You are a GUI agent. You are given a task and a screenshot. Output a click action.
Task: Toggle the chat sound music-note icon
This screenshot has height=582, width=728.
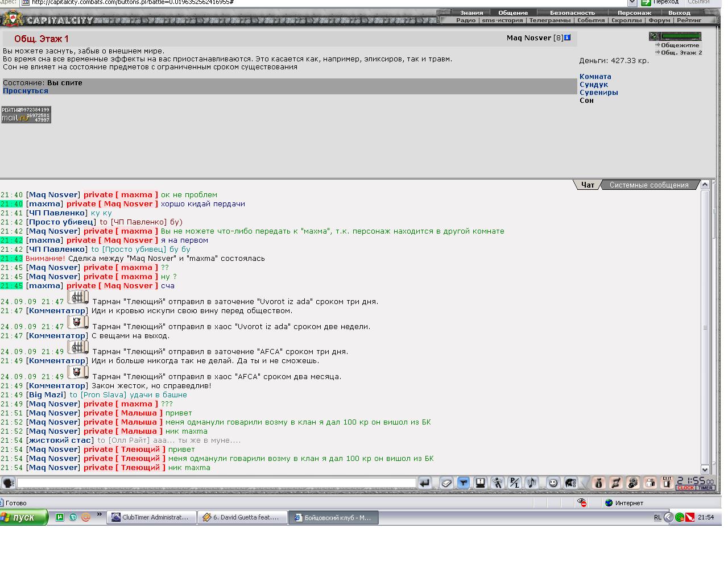532,483
